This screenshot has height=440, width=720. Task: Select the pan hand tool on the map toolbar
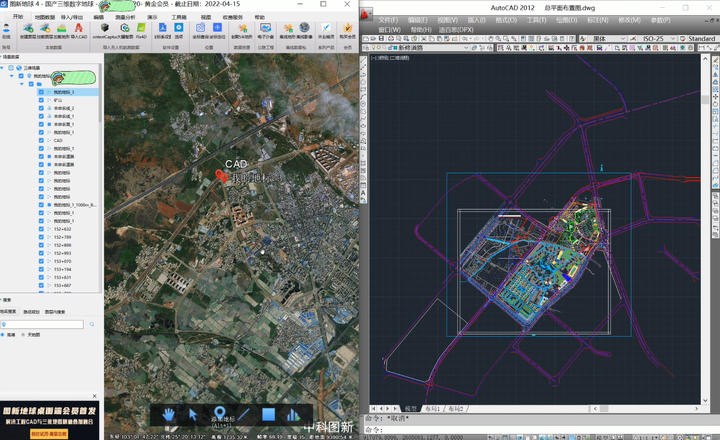coord(170,414)
